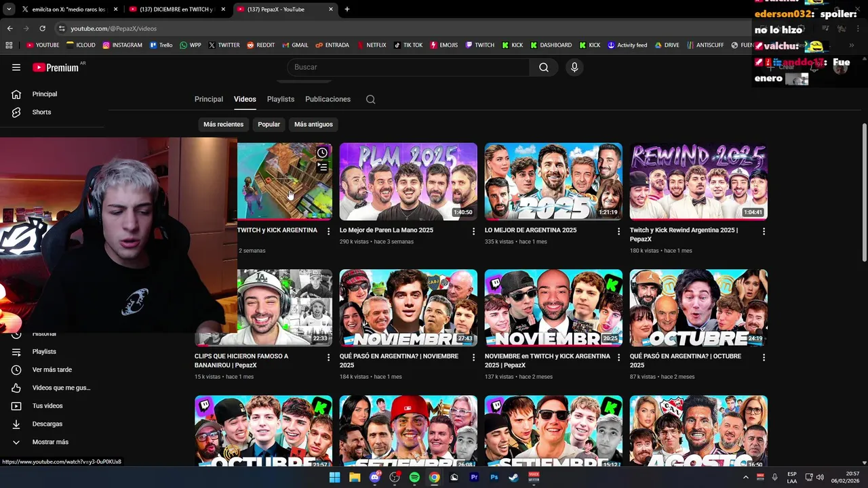This screenshot has height=488, width=868.
Task: Open the Chrome tab search dropdown
Action: pyautogui.click(x=9, y=9)
